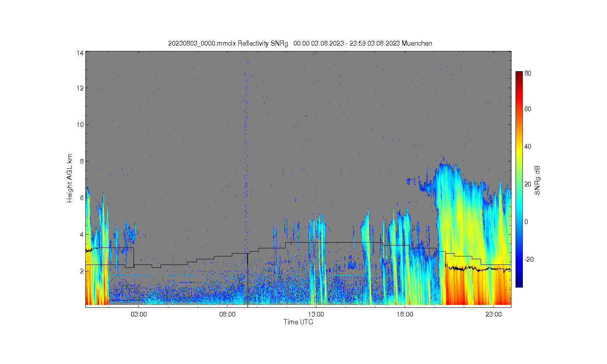
Task: Click the dark blue bottom of colorbar
Action: pos(519,283)
